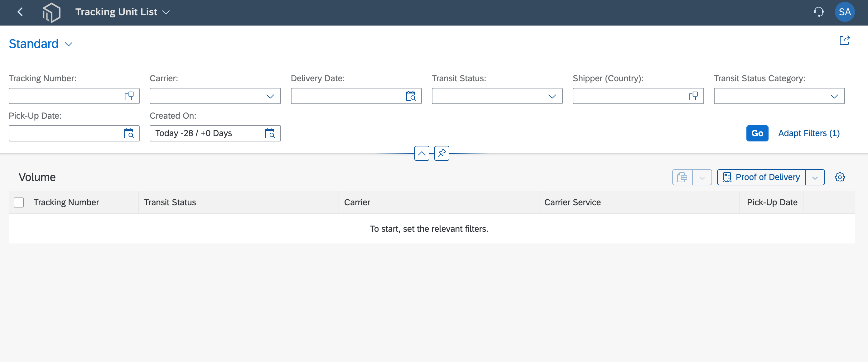Open Adapt Filters (1) link

click(x=809, y=133)
